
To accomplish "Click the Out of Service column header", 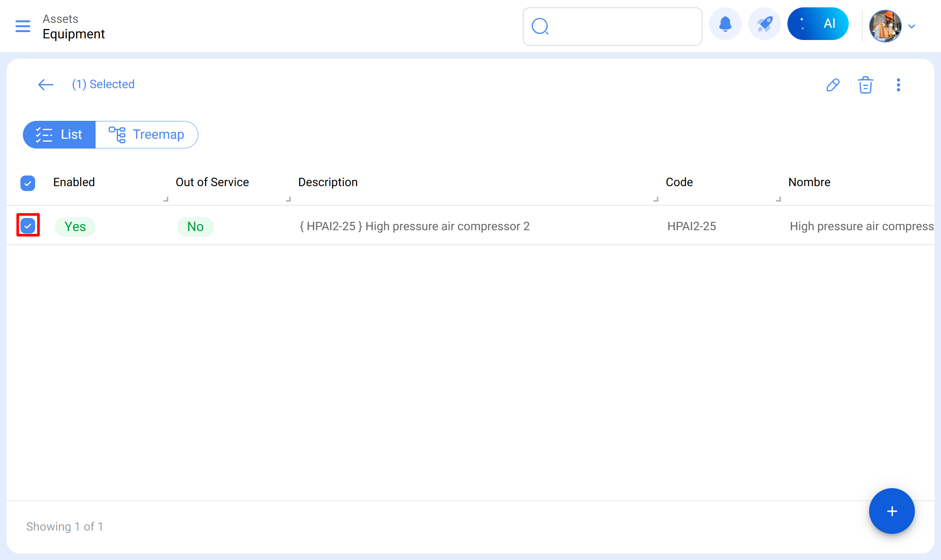I will pos(212,182).
